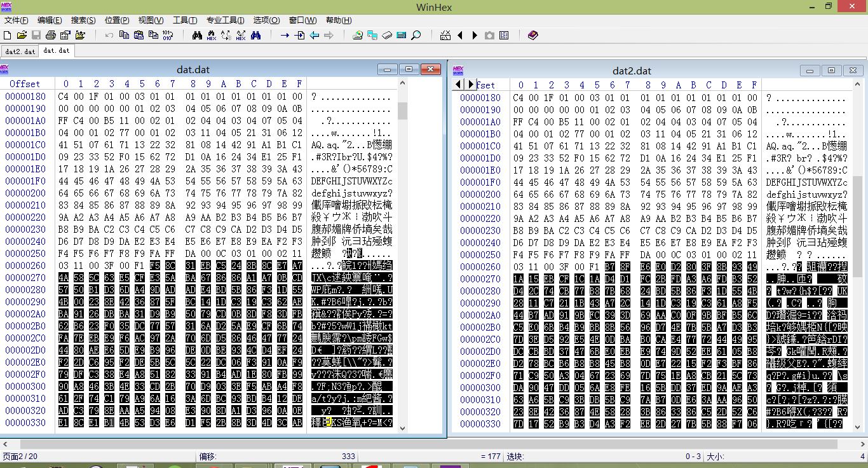Click offset 000002A0 in dat2.dat window
This screenshot has height=468, width=868.
point(480,315)
